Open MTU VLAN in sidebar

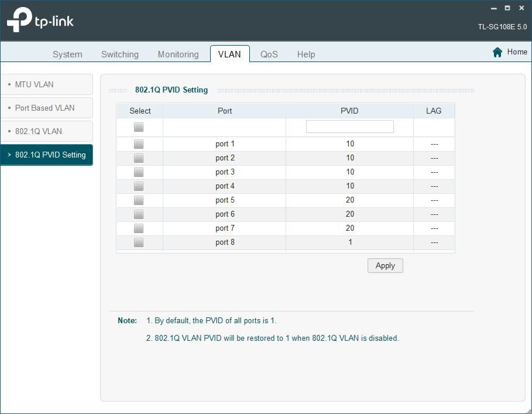(46, 84)
